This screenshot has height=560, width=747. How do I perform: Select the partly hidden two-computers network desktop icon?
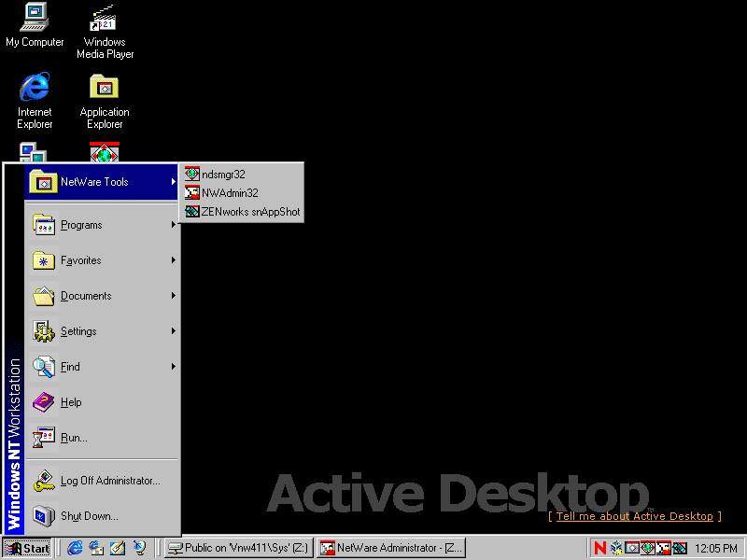coord(33,152)
